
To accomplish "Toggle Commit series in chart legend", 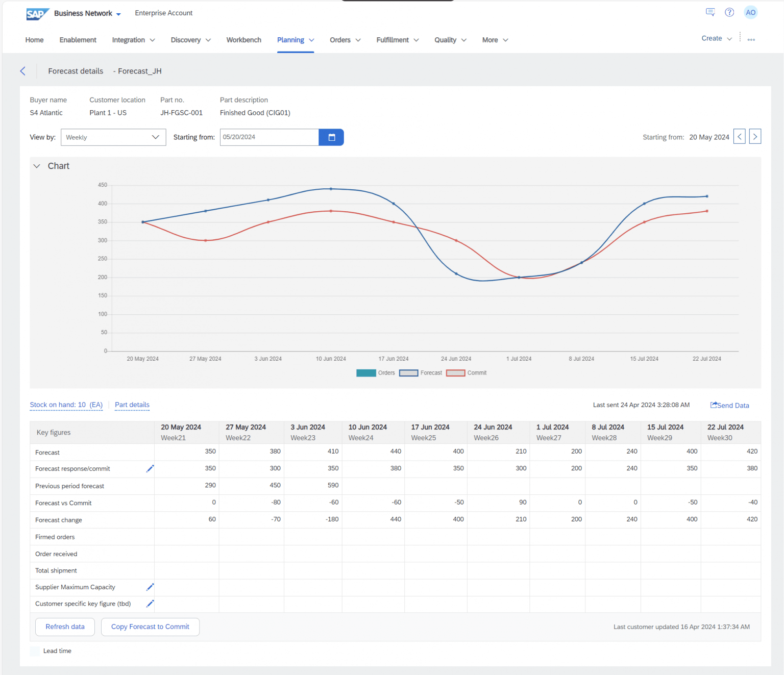I will [x=467, y=373].
